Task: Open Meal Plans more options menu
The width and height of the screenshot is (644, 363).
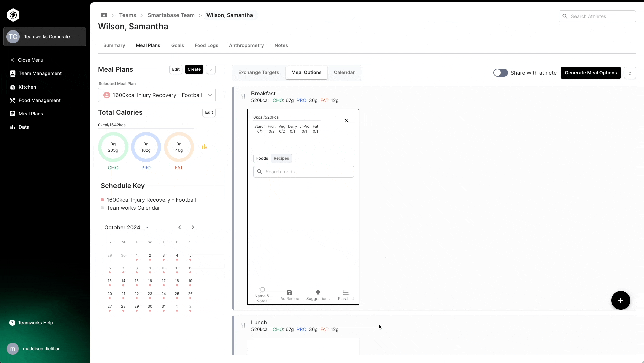Action: coord(211,69)
